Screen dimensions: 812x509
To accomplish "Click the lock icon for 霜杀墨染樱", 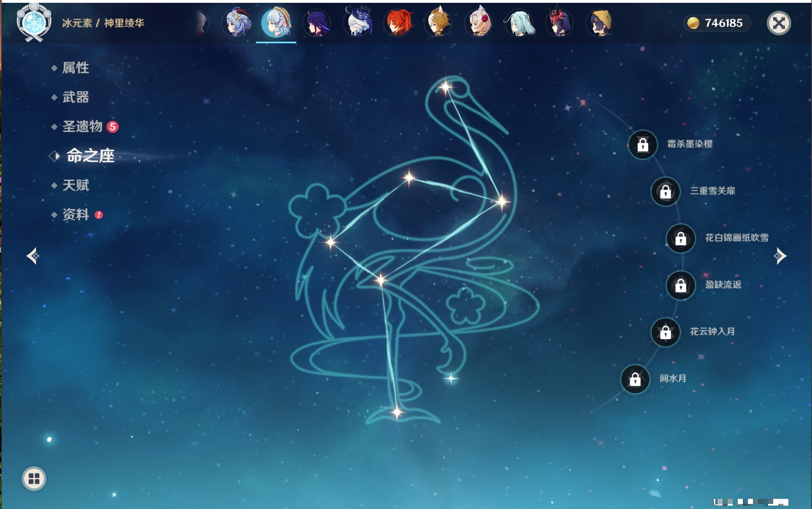I will point(643,145).
